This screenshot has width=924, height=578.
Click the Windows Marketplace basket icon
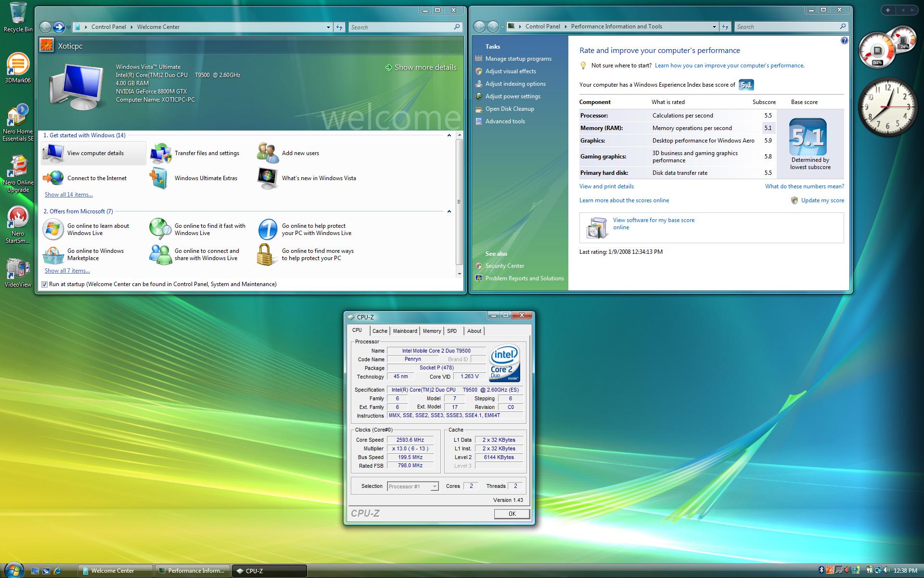pos(53,254)
